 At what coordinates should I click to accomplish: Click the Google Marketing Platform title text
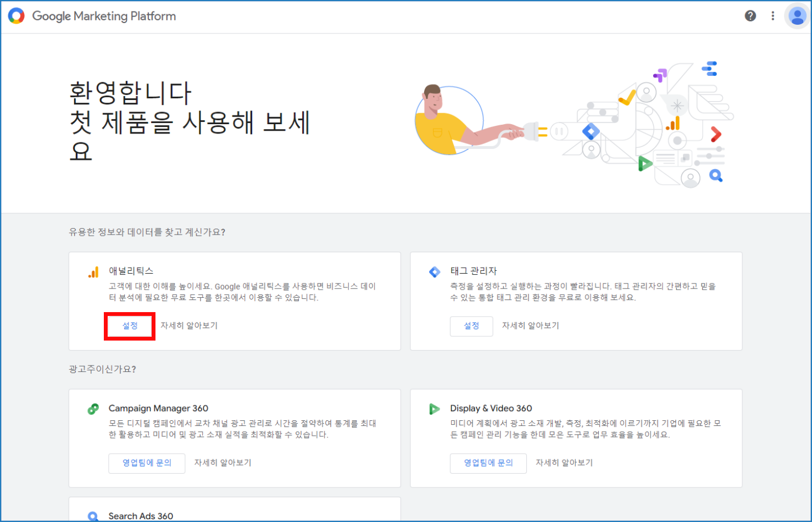pyautogui.click(x=104, y=16)
